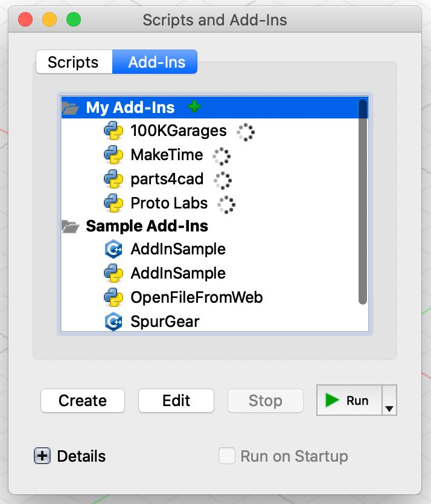
Task: Minimize the dialog with the yellow button
Action: tap(49, 19)
